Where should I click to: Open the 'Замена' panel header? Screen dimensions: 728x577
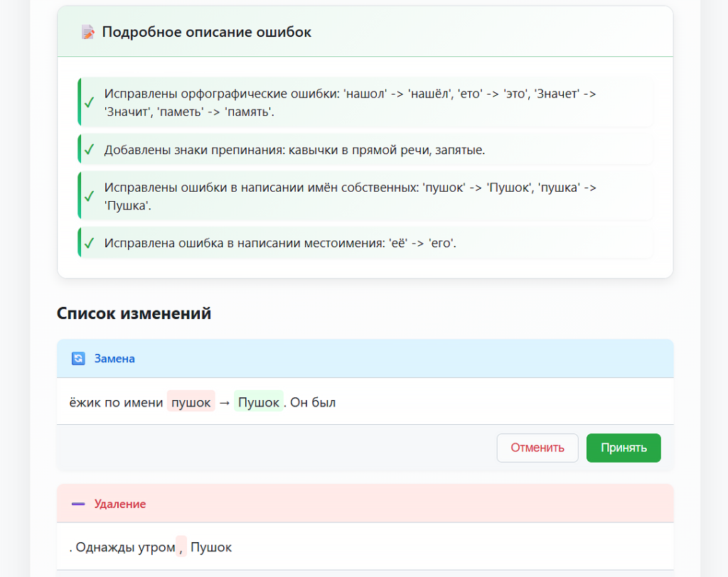(365, 358)
